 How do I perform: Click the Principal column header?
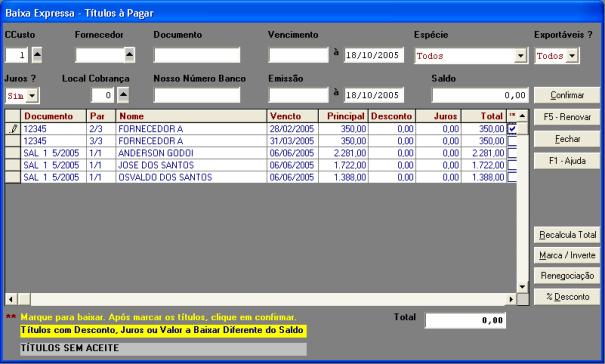point(343,116)
